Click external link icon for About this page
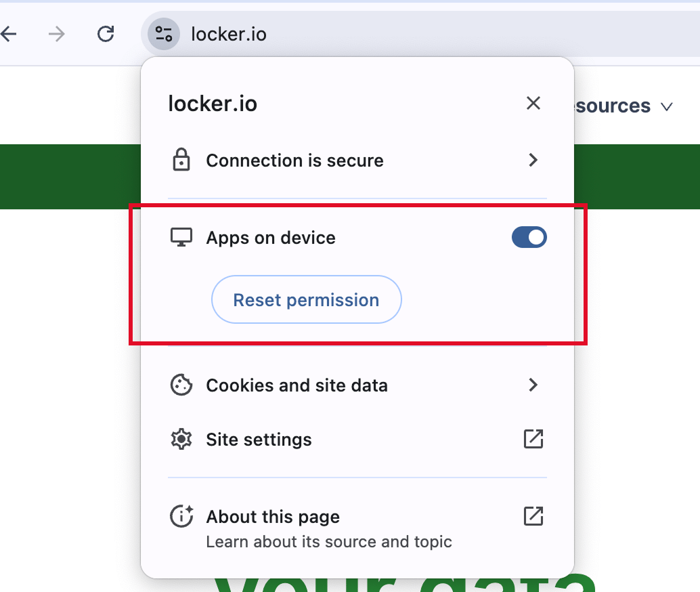 pos(533,516)
